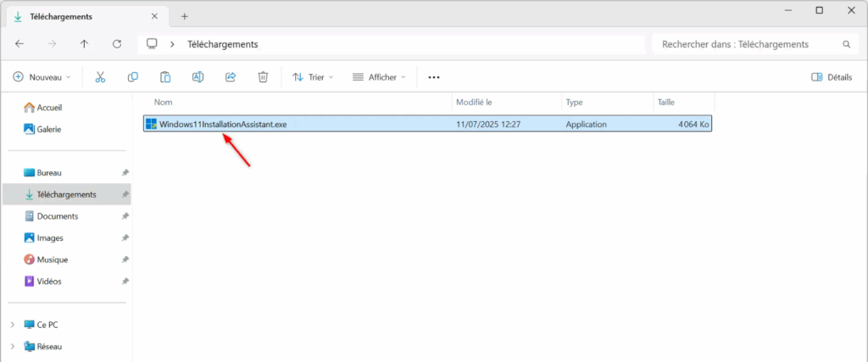
Task: Add a new tab with plus button
Action: tap(184, 17)
